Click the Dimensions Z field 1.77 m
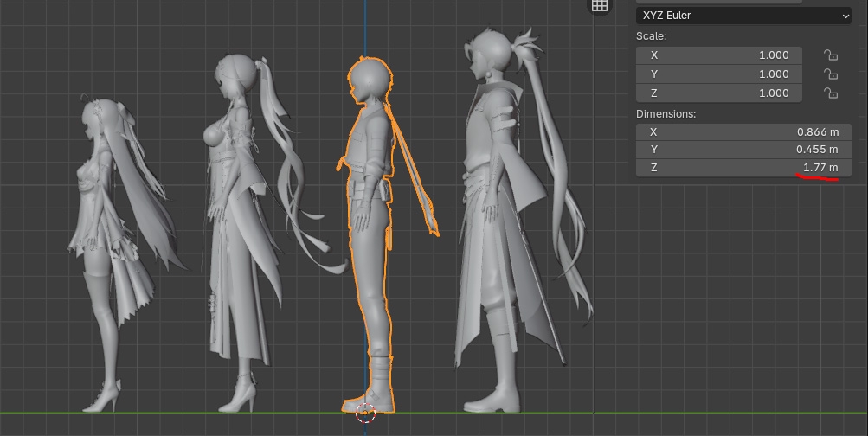 click(x=743, y=168)
